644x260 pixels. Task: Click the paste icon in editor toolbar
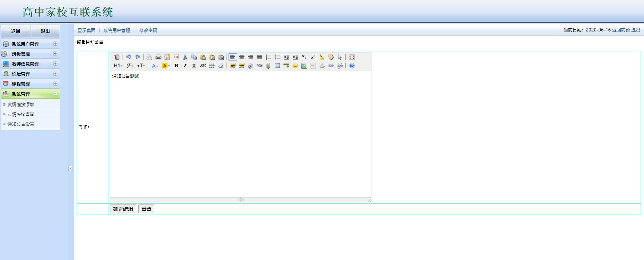203,57
